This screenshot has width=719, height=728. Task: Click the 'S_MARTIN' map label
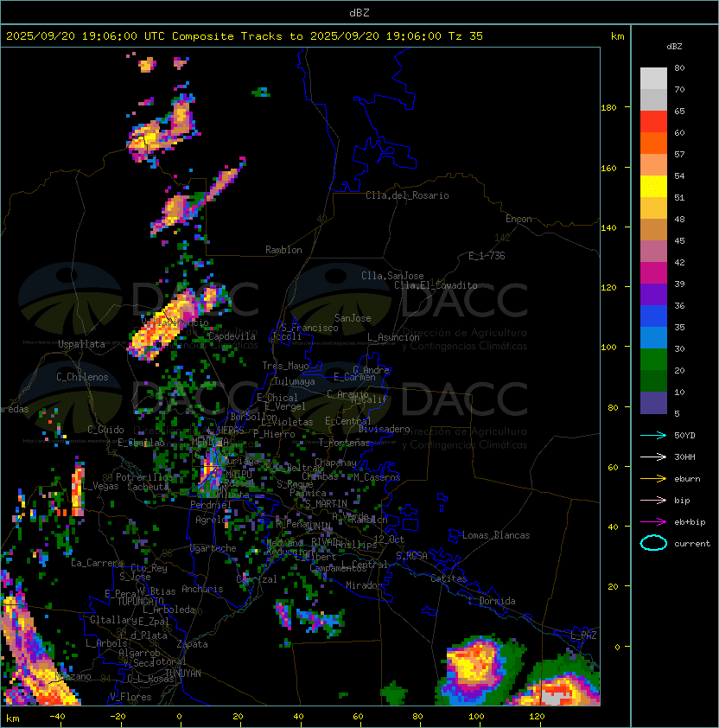tap(327, 504)
